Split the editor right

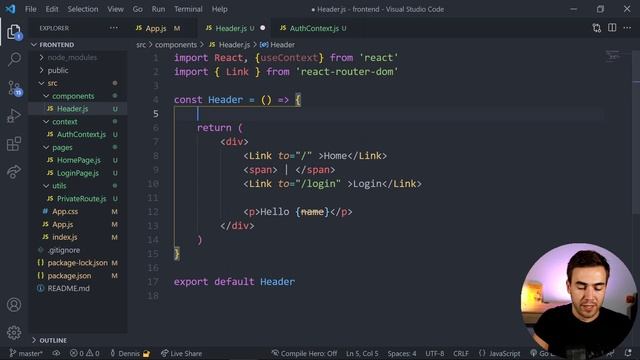point(612,28)
